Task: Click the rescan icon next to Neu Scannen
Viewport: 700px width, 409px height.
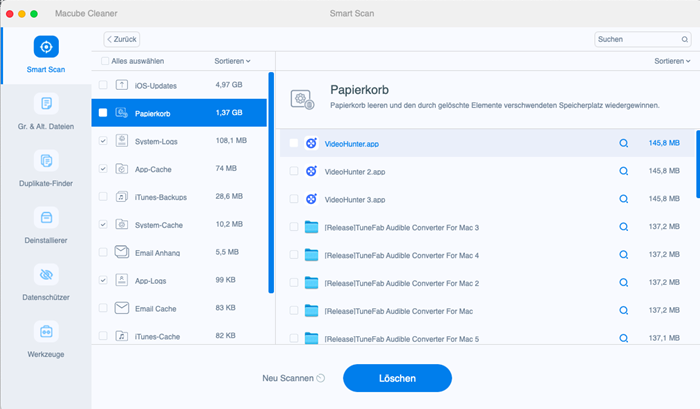Action: pyautogui.click(x=321, y=378)
